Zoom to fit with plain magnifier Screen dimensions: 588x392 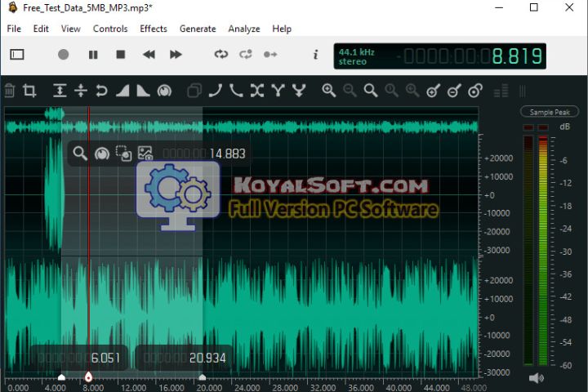371,91
